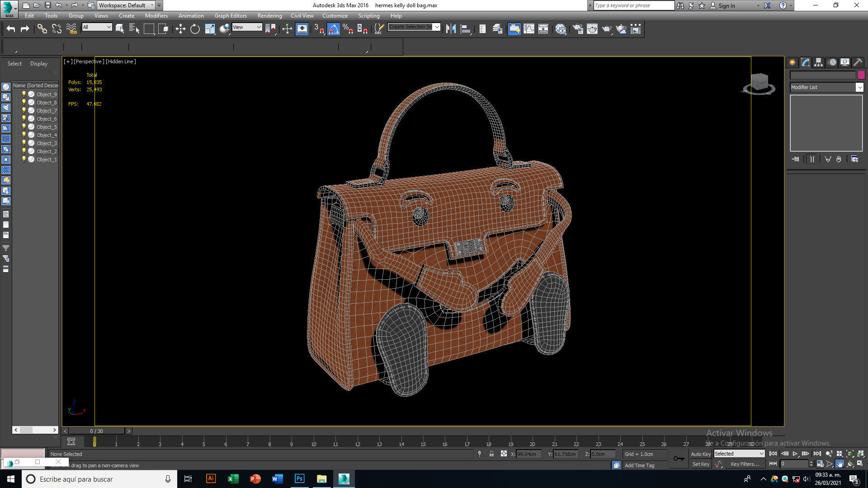
Task: Toggle visibility lightbulb for Object_2
Action: [24, 151]
